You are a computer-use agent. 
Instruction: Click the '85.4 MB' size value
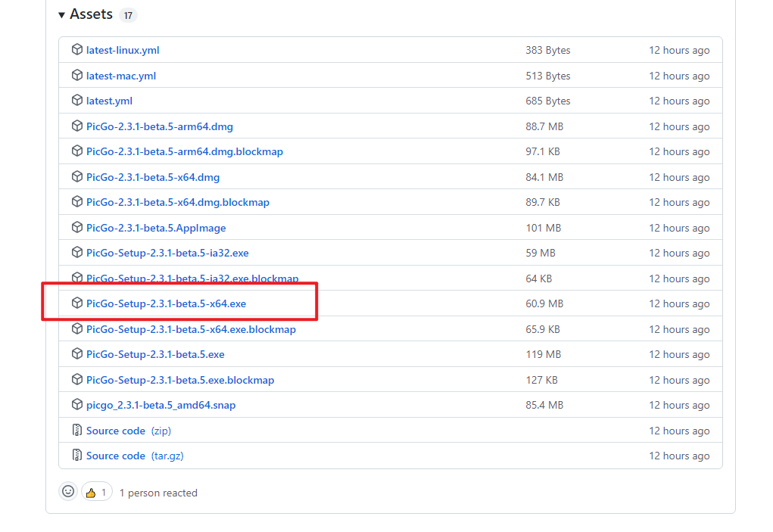pos(544,406)
